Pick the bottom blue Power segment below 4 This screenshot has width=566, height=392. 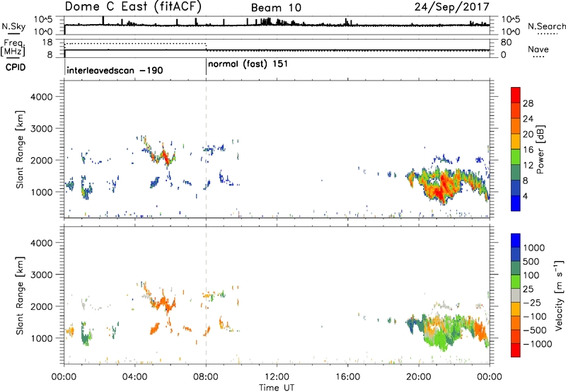(x=516, y=203)
